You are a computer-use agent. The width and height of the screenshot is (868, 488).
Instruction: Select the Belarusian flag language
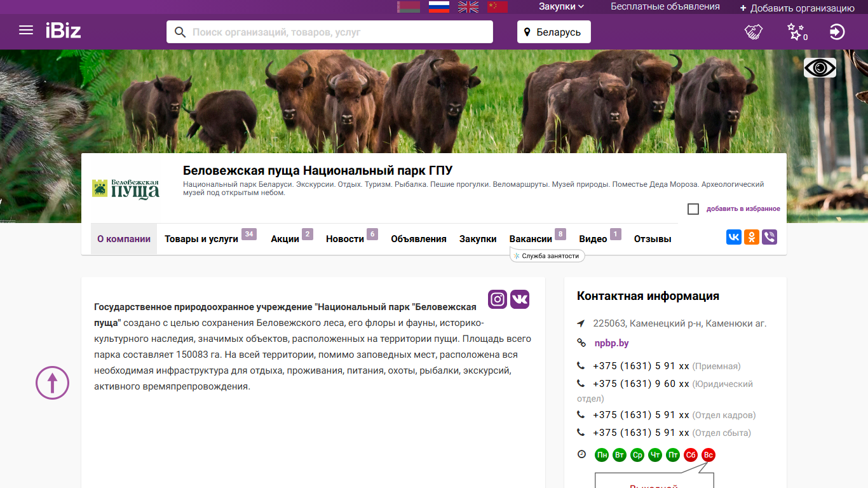click(409, 6)
